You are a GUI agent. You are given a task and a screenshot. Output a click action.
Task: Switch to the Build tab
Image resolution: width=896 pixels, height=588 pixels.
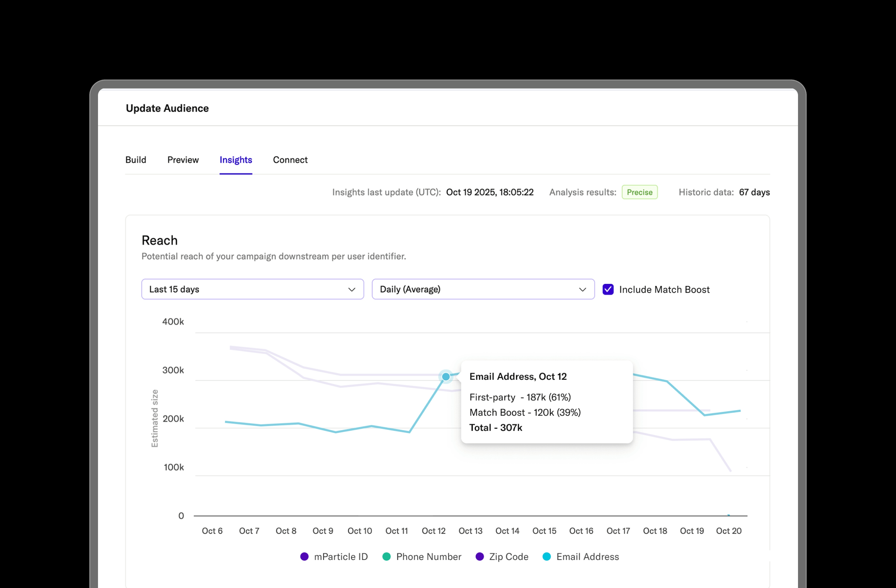136,160
